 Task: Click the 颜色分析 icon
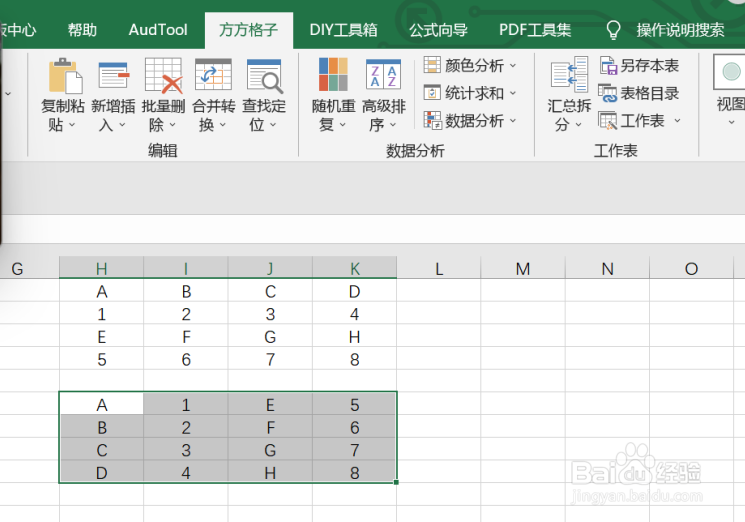[x=432, y=65]
